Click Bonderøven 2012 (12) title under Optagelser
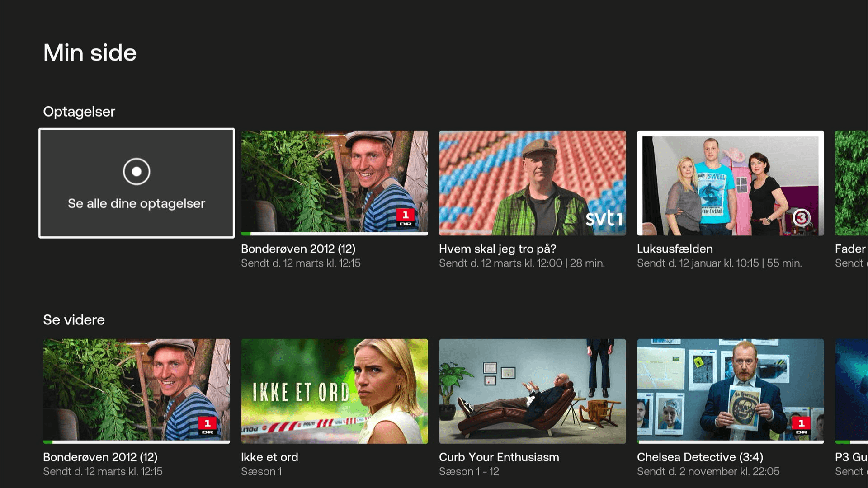868x488 pixels. click(x=298, y=249)
